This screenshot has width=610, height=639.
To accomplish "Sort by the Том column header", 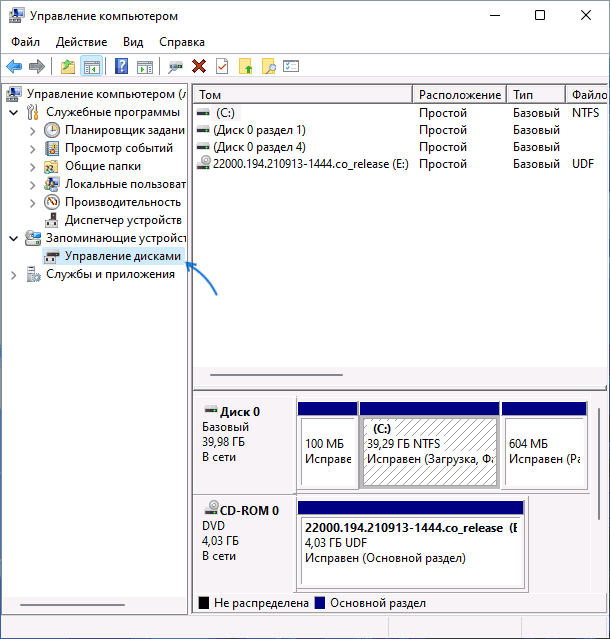I will tap(303, 95).
